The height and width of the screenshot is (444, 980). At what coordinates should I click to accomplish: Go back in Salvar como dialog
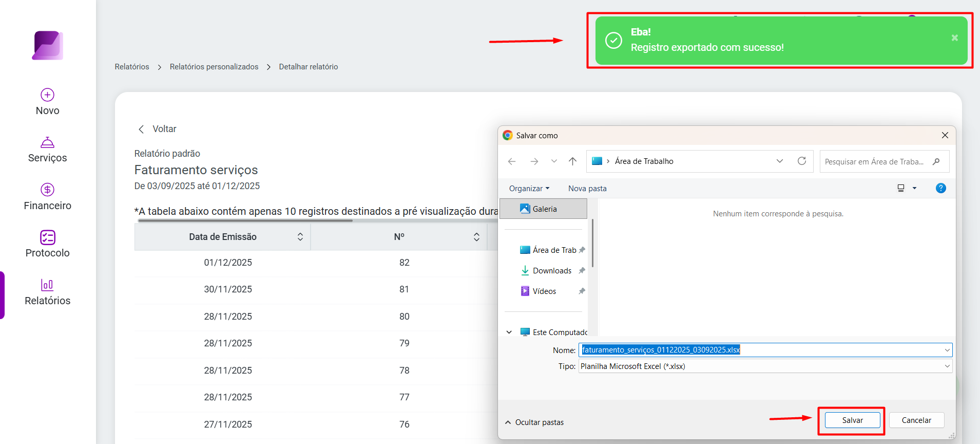512,161
